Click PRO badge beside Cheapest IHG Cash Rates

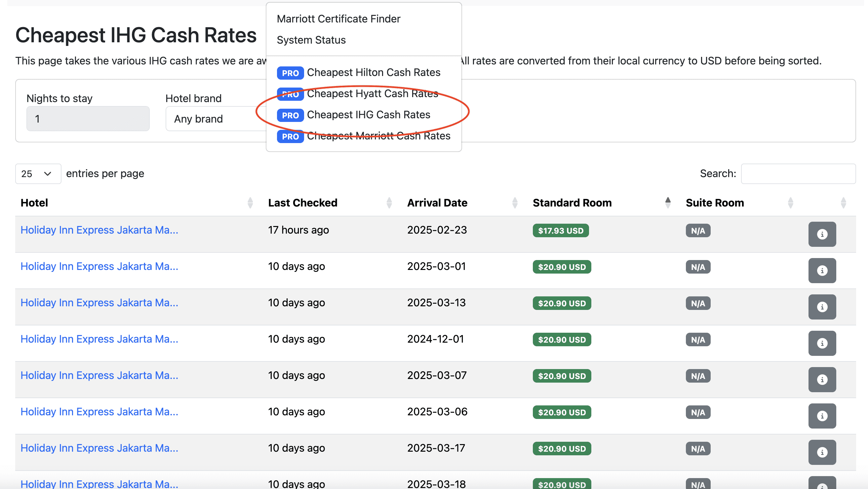pyautogui.click(x=290, y=115)
